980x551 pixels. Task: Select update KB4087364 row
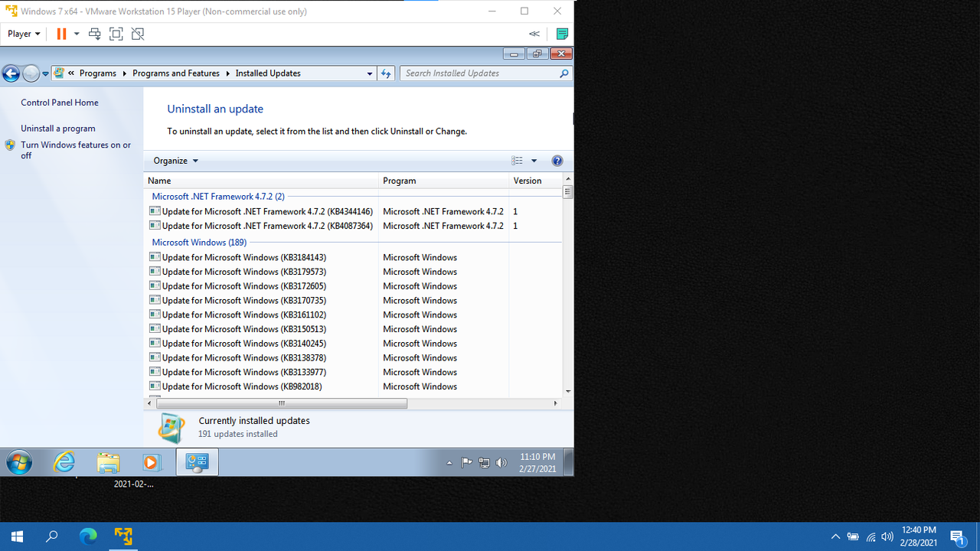[x=353, y=226]
